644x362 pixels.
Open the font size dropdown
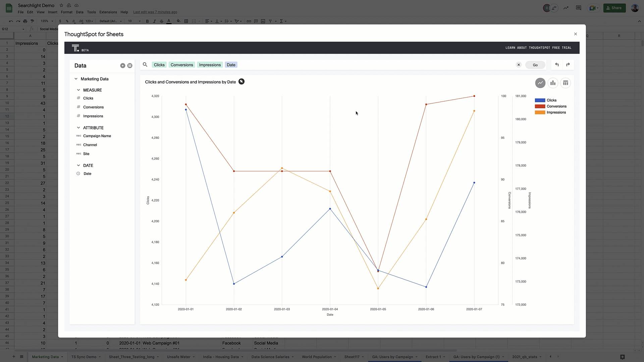click(134, 21)
